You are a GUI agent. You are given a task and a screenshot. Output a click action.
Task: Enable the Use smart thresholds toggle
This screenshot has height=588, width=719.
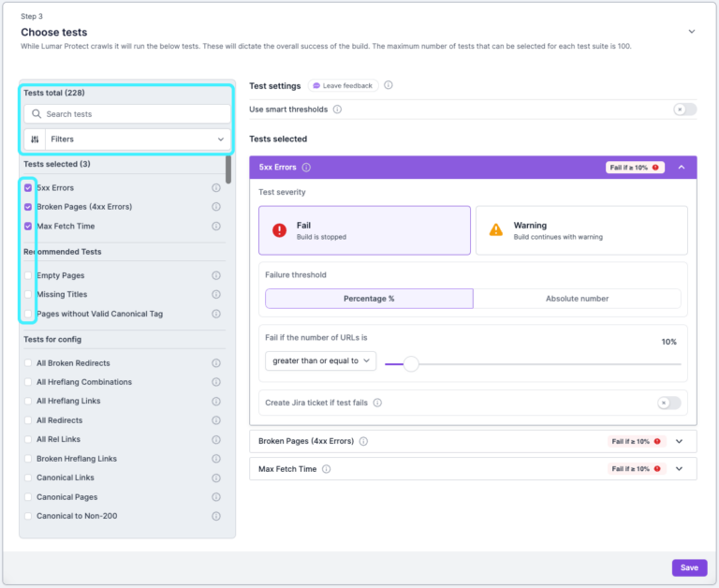click(684, 110)
